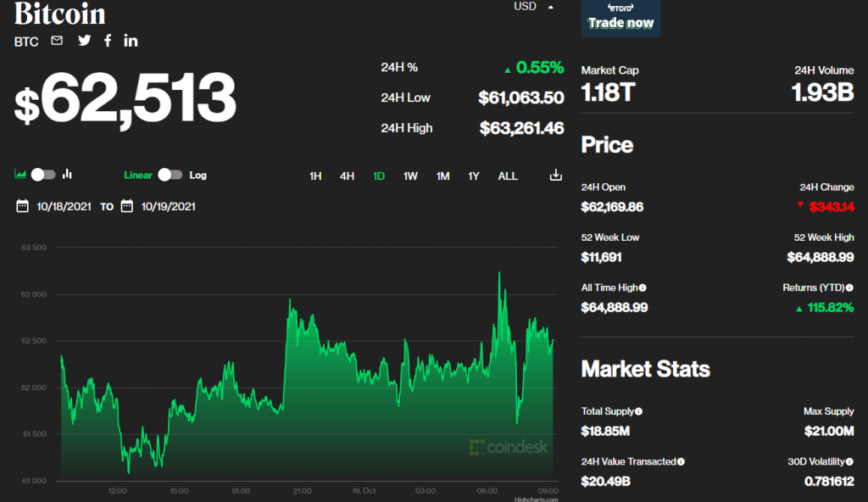
Task: Select the 1M time range
Action: point(442,176)
